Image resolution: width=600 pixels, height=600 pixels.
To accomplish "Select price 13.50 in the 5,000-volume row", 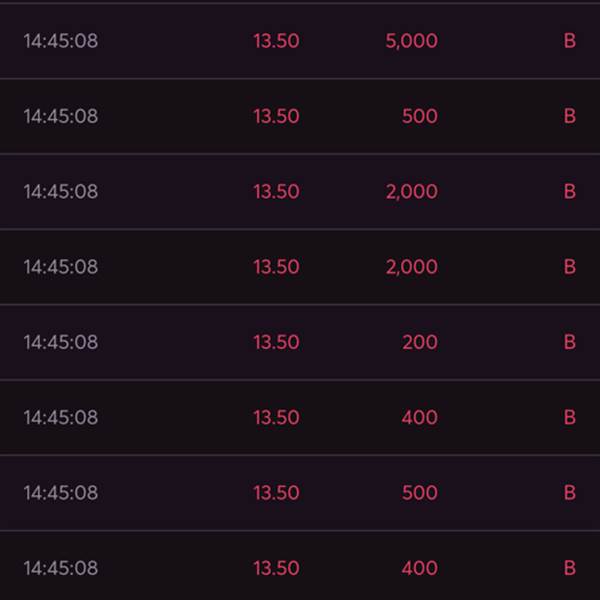I will click(x=276, y=41).
